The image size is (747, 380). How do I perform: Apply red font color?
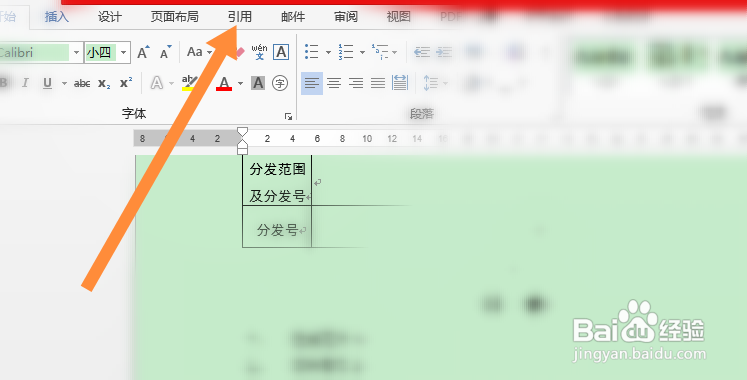224,83
